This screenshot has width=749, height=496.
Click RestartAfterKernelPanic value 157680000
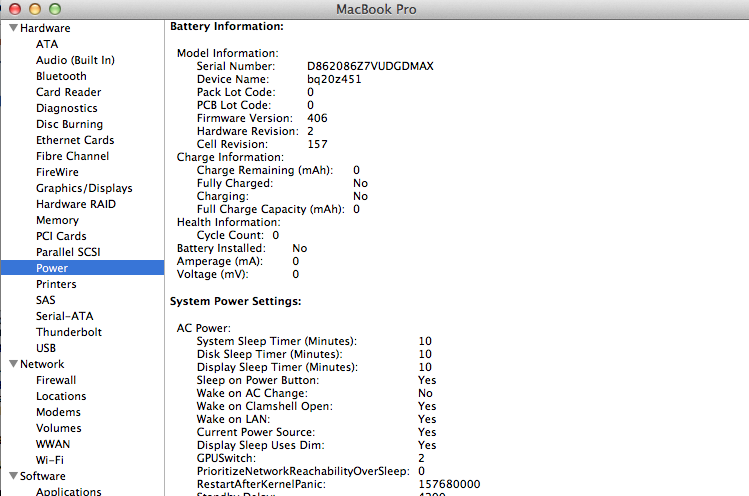tap(449, 484)
